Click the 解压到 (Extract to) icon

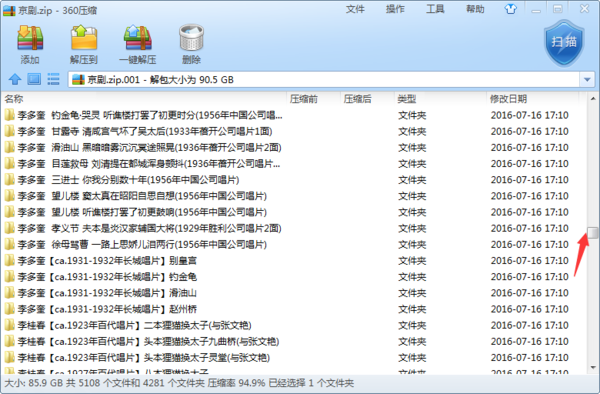tap(84, 38)
